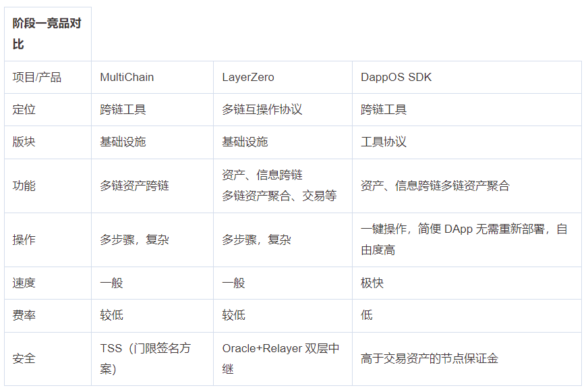The image size is (588, 390).
Task: Select the '阶段一竞品对比' header cell
Action: (48, 34)
